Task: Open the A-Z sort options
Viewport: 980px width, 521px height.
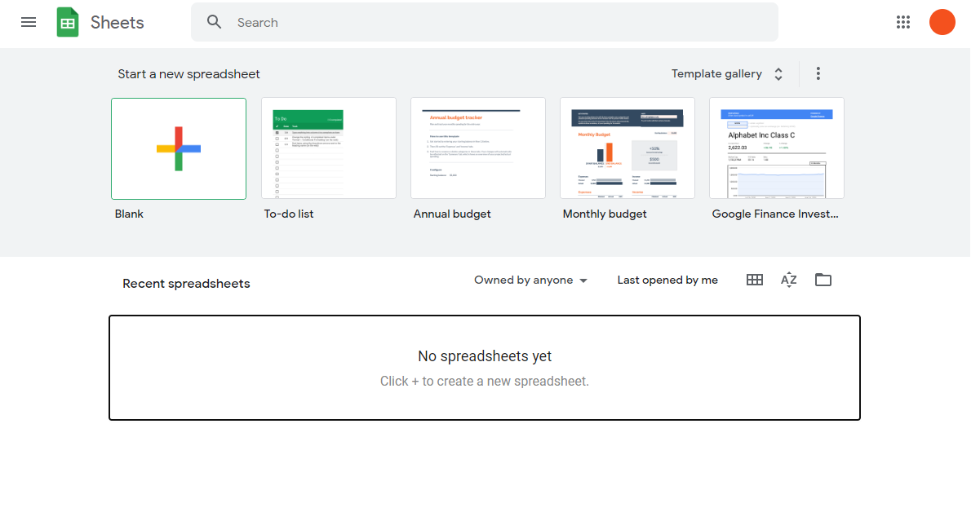Action: pos(788,280)
